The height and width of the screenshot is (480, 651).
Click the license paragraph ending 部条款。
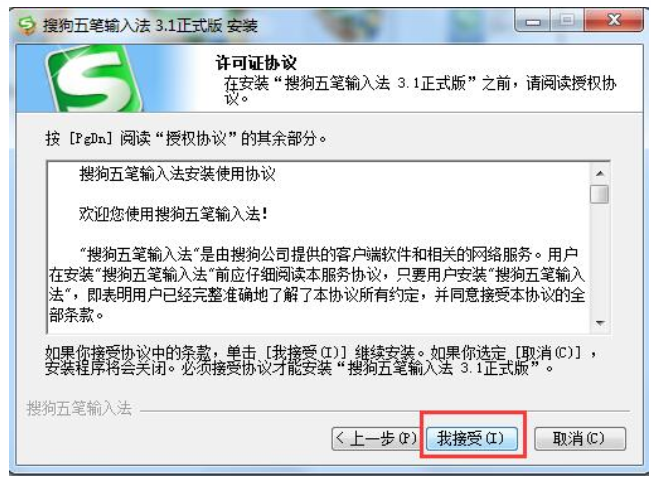click(x=317, y=284)
